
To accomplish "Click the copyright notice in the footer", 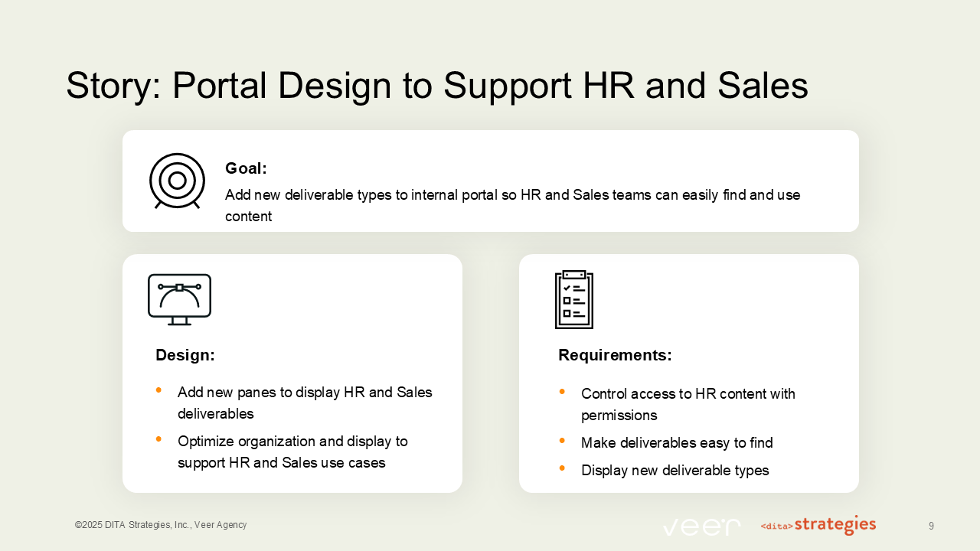I will tap(160, 525).
